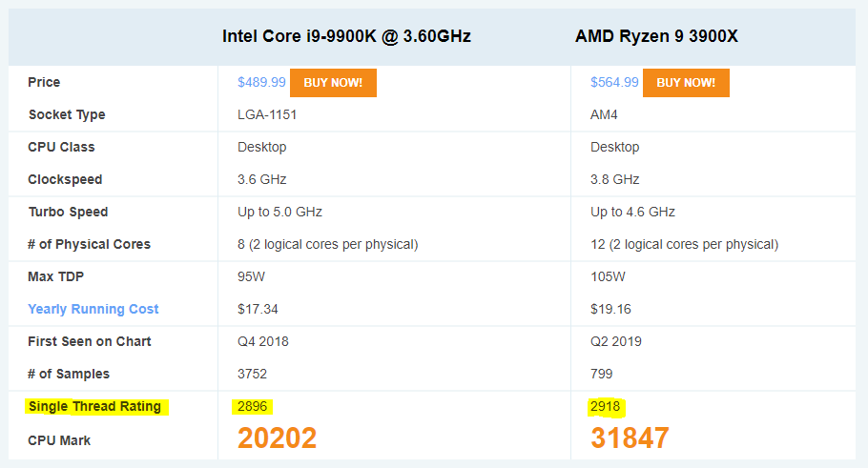The image size is (868, 468).
Task: Click the 8 physical cores value
Action: [328, 245]
